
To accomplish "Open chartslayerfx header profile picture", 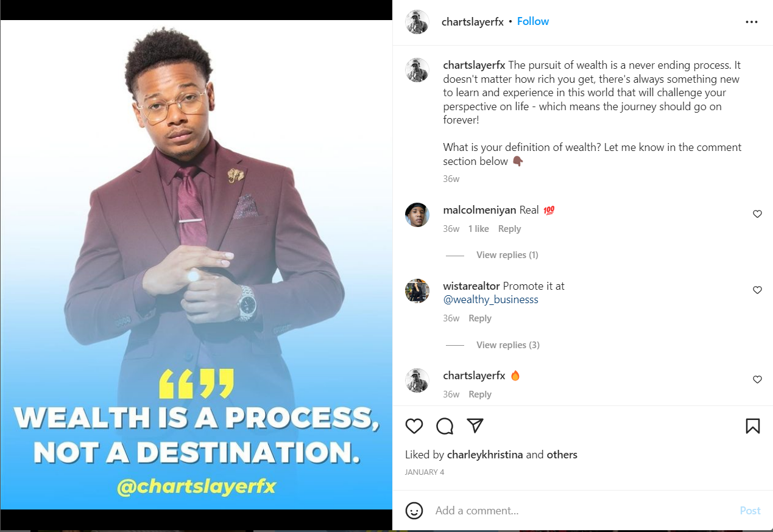I will point(417,22).
